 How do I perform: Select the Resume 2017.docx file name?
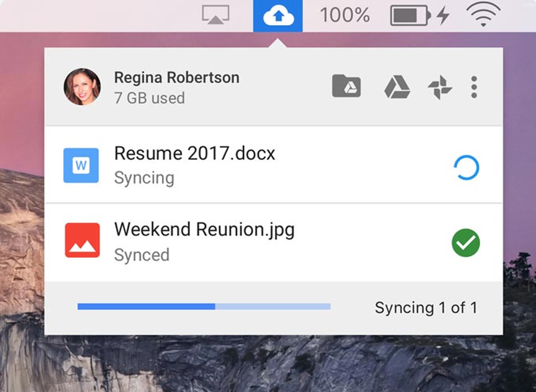pyautogui.click(x=195, y=154)
